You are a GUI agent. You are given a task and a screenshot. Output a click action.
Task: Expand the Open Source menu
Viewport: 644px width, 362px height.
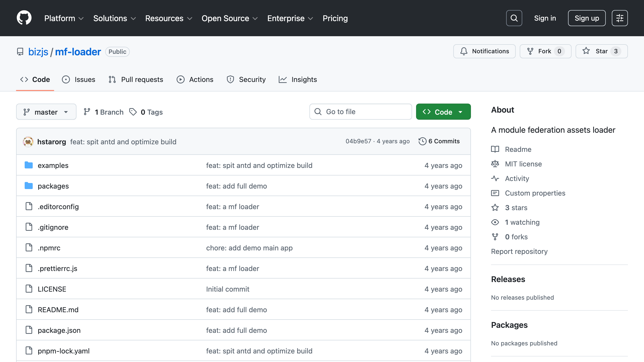229,18
